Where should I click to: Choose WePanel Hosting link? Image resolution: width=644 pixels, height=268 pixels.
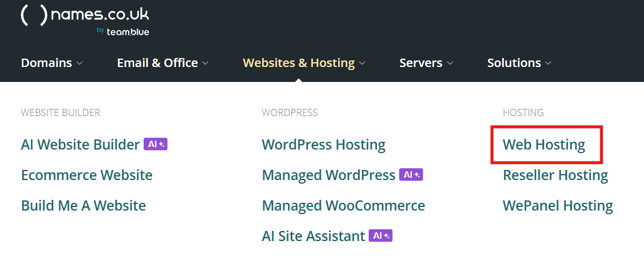pos(558,206)
